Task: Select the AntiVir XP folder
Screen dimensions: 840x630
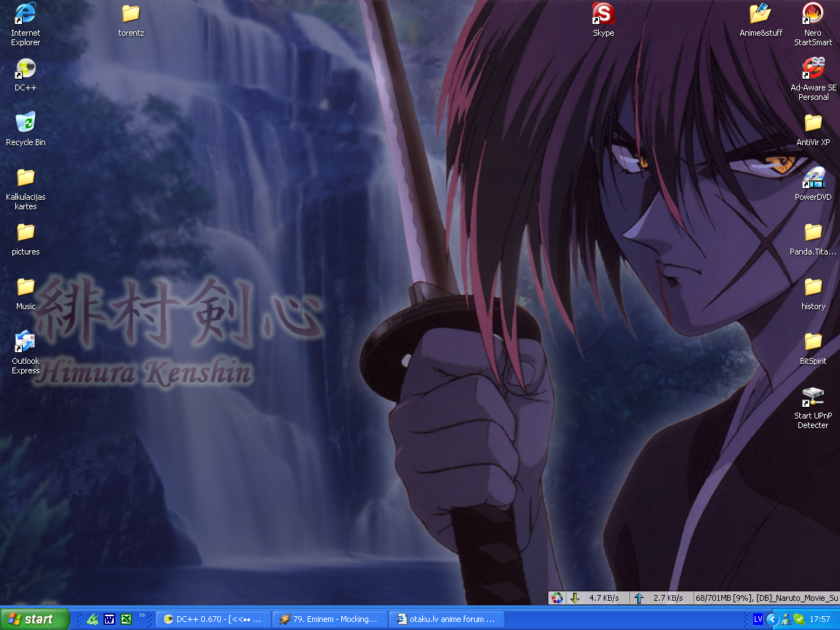Action: click(813, 130)
